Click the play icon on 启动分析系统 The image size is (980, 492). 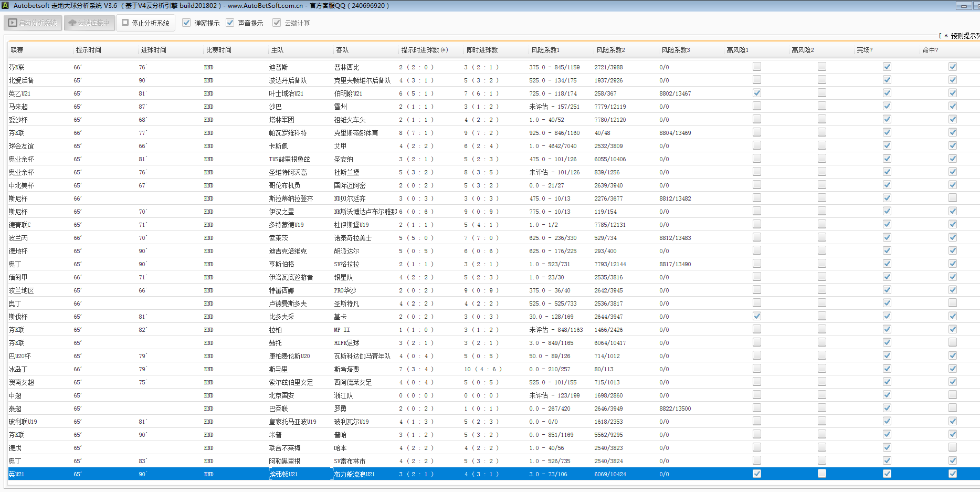click(x=13, y=23)
